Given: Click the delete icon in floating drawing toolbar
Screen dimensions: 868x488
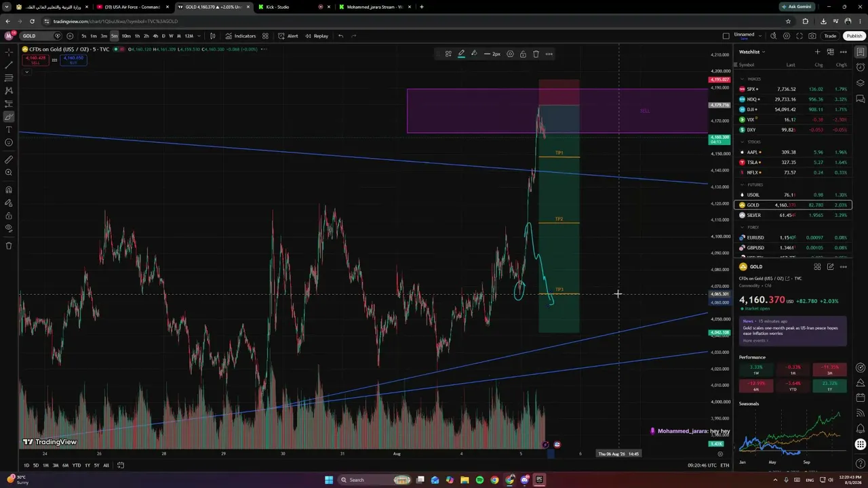Looking at the screenshot, I should click(x=536, y=54).
